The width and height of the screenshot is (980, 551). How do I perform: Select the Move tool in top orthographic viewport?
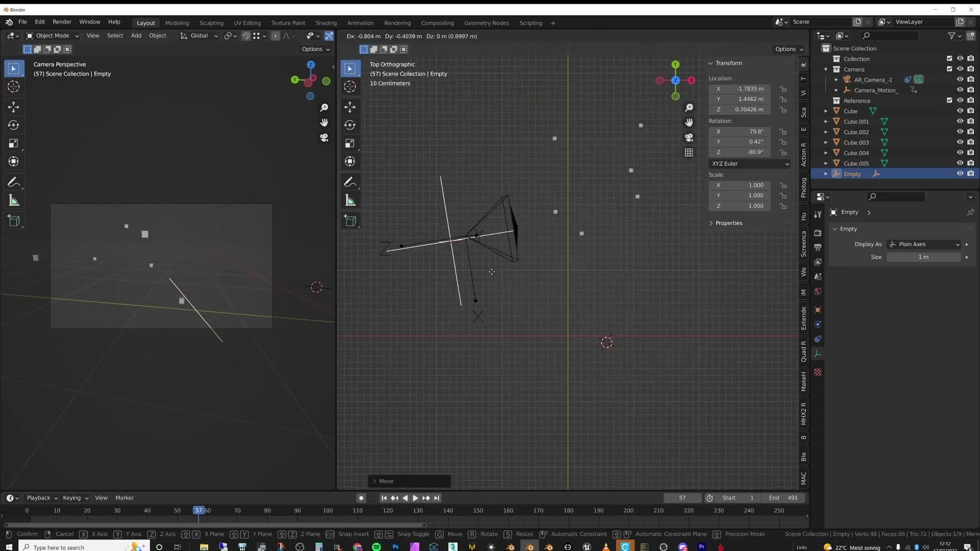pyautogui.click(x=350, y=107)
